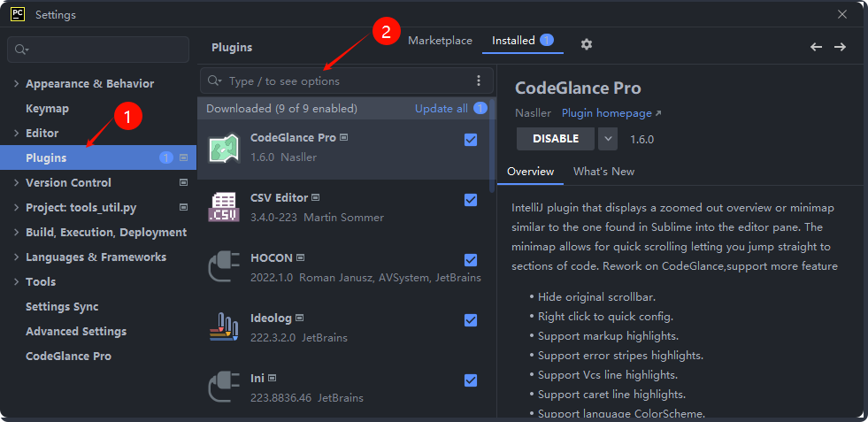Click the HOCON plug icon

coord(224,267)
